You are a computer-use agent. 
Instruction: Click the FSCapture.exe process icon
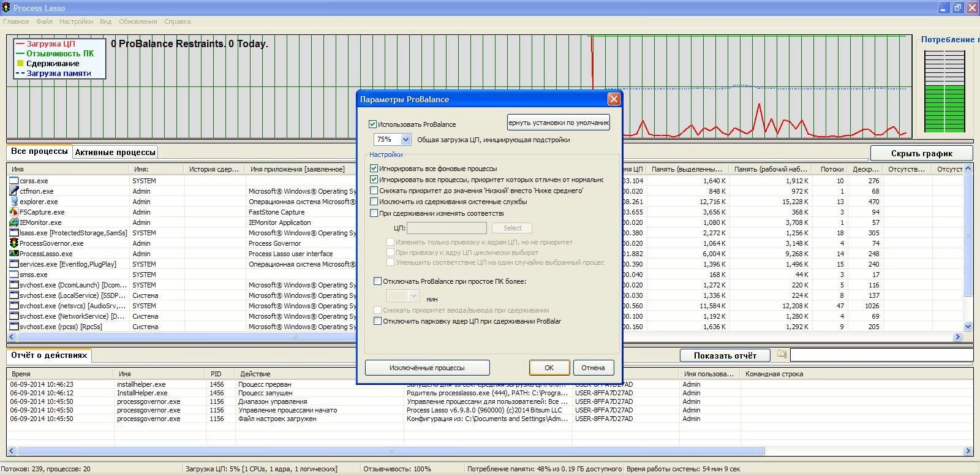[13, 212]
